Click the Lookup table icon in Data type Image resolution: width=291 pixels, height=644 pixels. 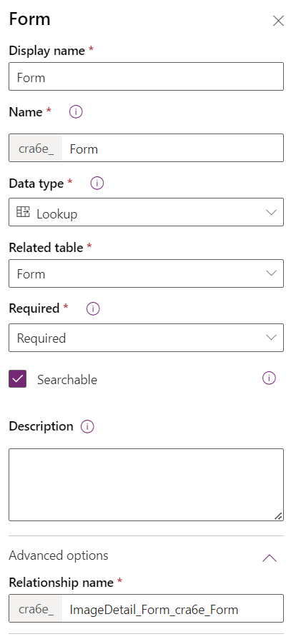click(23, 212)
